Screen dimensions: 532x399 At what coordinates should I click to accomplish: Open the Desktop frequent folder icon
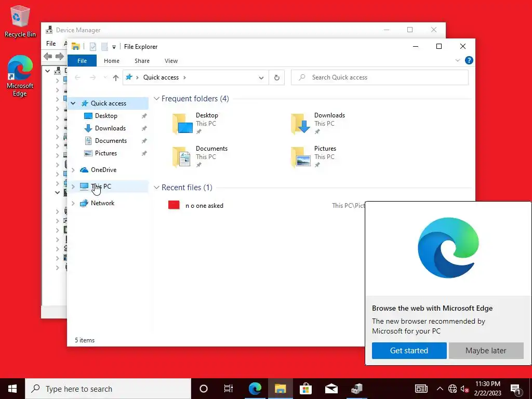(183, 124)
